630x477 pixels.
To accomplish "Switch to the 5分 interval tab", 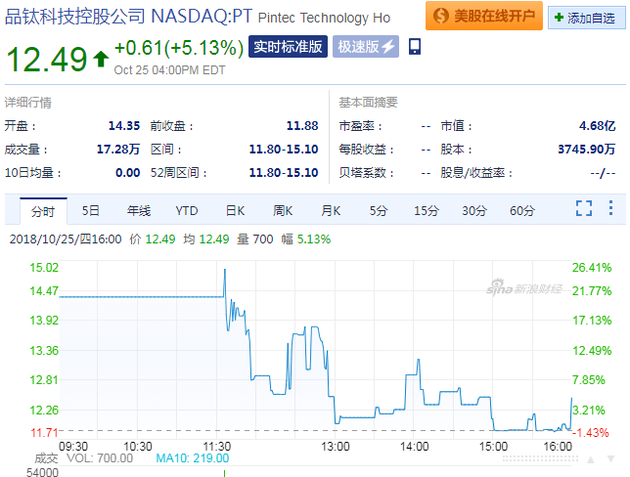I will [378, 211].
